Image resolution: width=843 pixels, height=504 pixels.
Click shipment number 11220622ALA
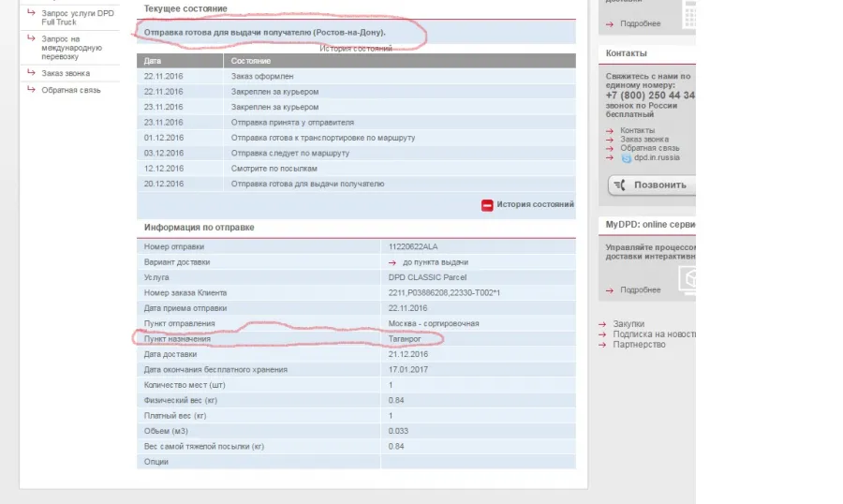(413, 247)
